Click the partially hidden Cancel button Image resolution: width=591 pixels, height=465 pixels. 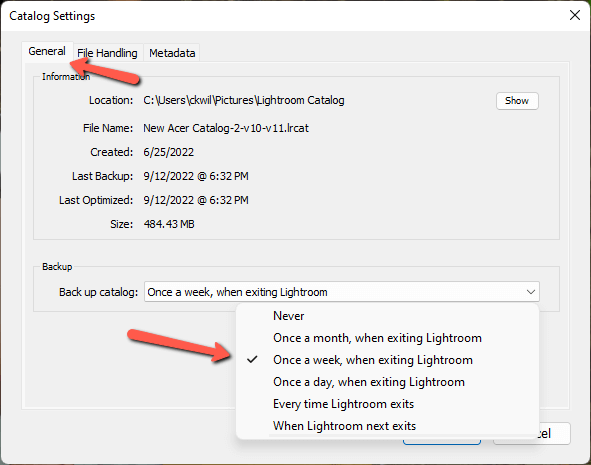[x=555, y=433]
